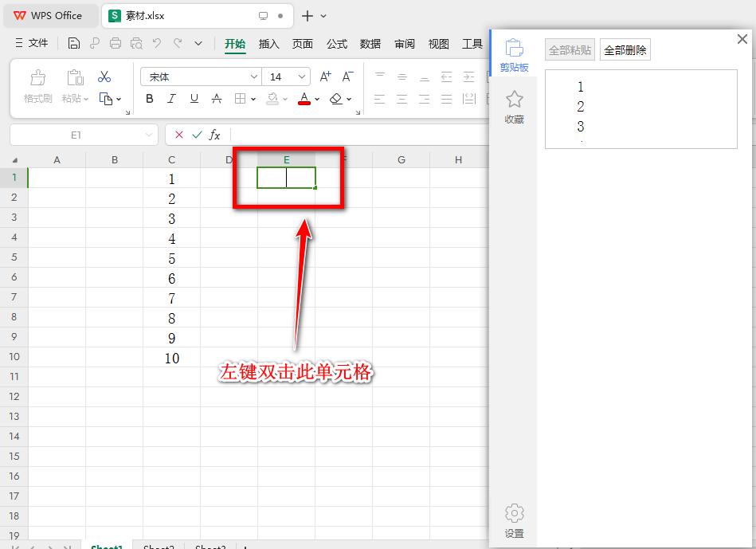Screen dimensions: 756x549
Task: Open the 文件 (File) menu
Action: [x=32, y=43]
